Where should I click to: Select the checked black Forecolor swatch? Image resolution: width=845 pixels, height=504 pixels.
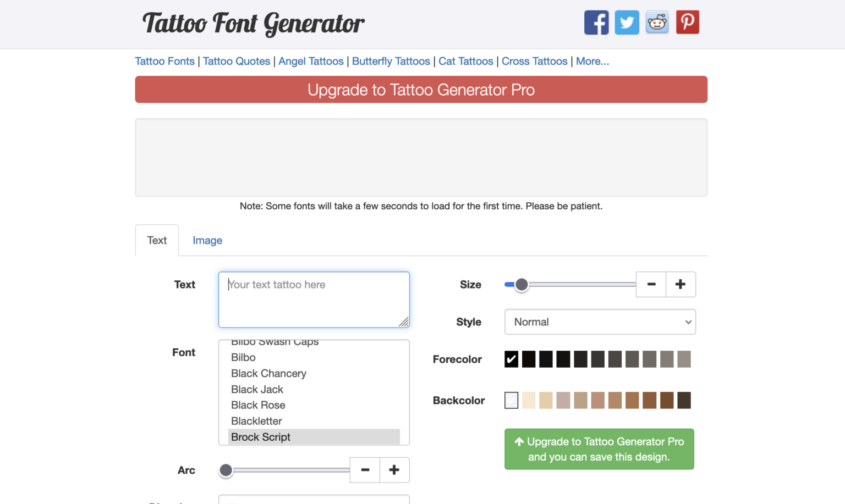(511, 359)
